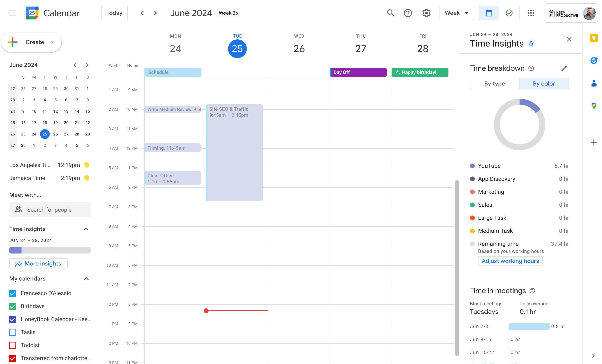This screenshot has height=364, width=602.
Task: Switch to the By type breakdown tab
Action: click(495, 83)
